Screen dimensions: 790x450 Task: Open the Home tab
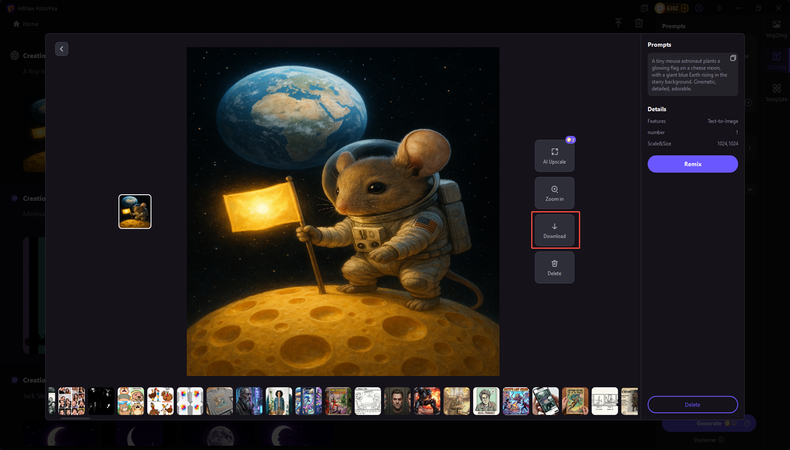pos(27,23)
